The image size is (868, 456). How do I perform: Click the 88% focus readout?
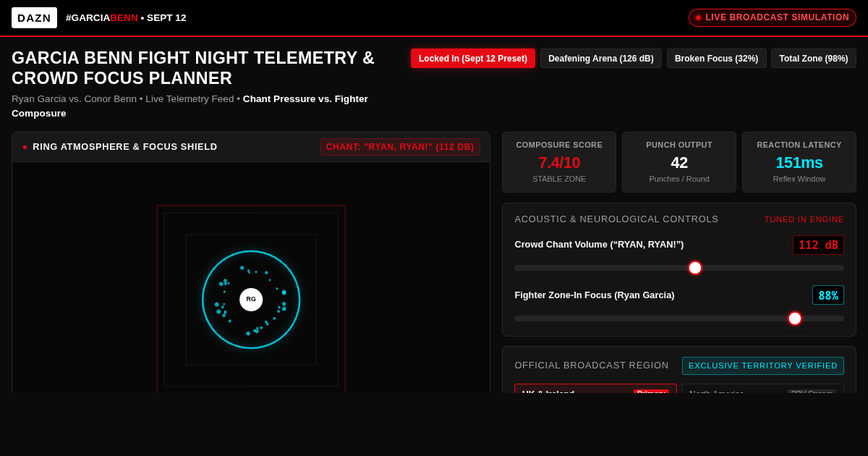tap(828, 295)
